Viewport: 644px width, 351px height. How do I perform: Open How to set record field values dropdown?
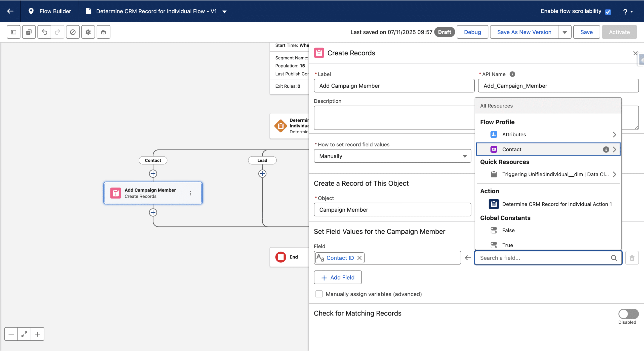pyautogui.click(x=392, y=156)
